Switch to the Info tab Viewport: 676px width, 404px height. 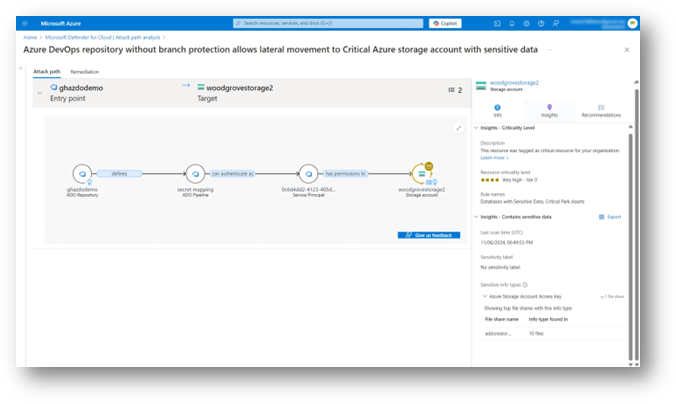click(498, 111)
